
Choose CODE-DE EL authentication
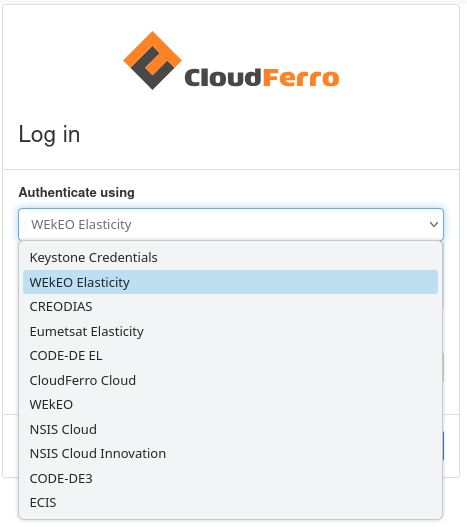pyautogui.click(x=230, y=356)
